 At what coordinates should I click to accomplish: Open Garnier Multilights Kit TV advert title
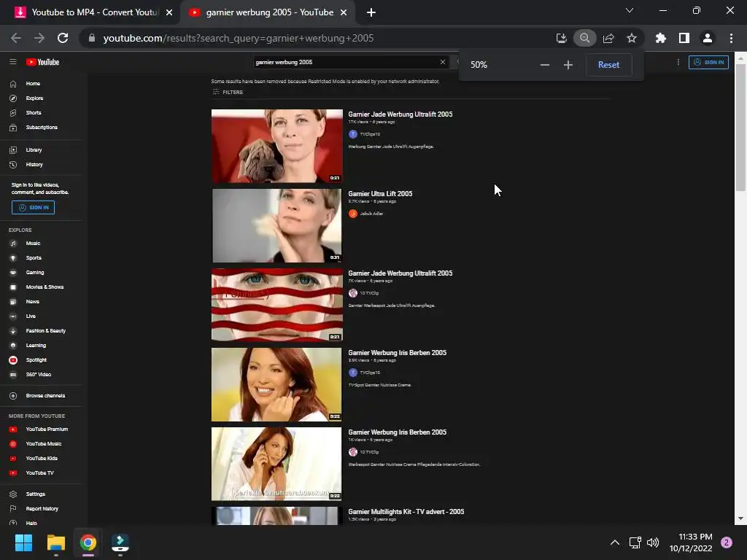[x=406, y=511]
